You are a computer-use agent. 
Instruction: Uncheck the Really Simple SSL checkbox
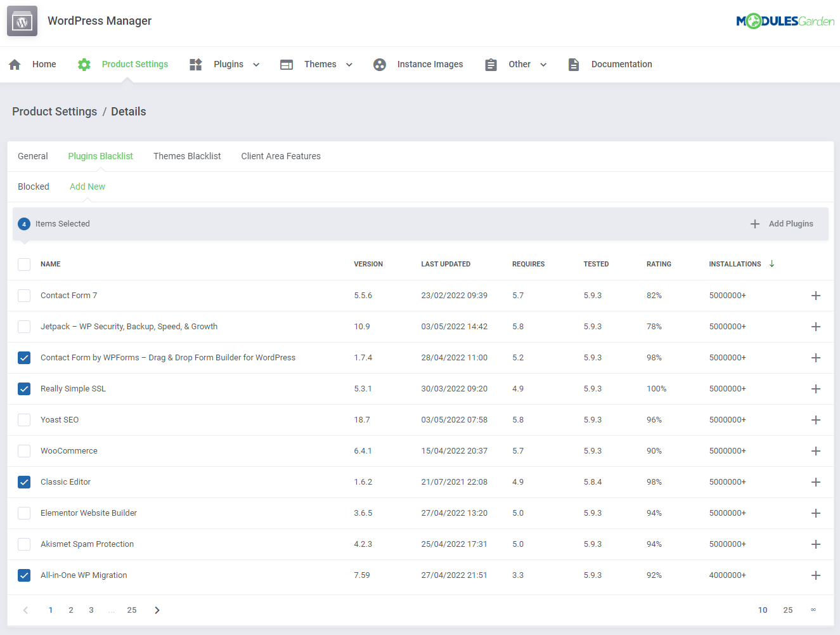(x=24, y=389)
